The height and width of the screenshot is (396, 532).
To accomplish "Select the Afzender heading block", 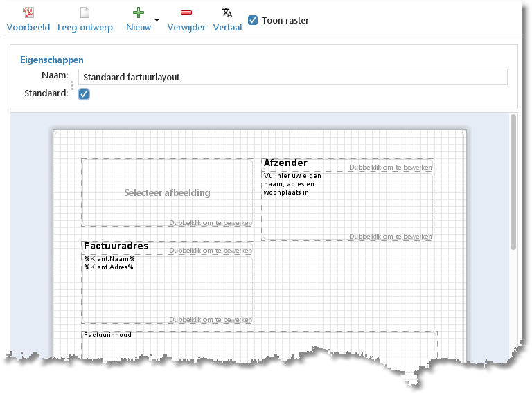I will [348, 165].
